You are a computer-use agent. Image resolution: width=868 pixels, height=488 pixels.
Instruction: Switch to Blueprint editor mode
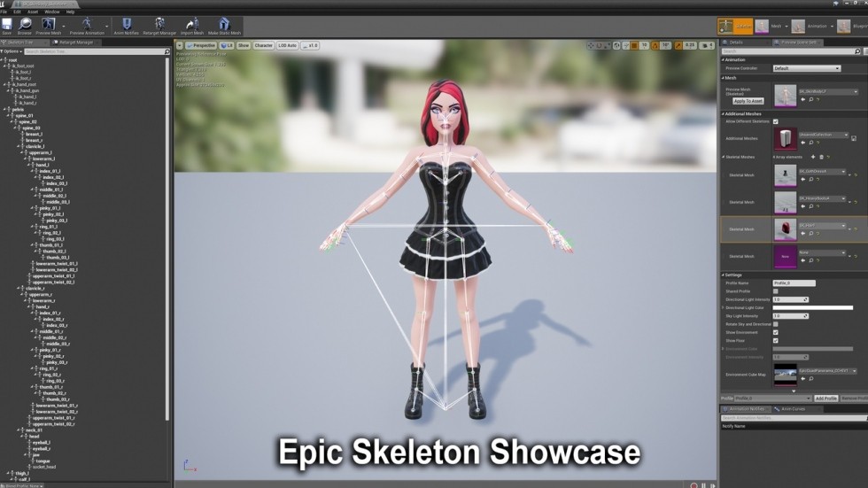pos(852,26)
